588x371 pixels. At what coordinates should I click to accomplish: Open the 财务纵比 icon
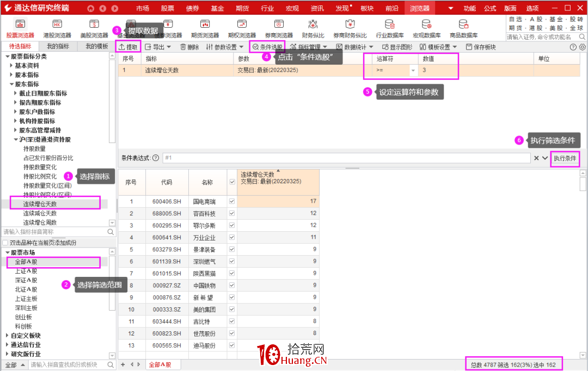(x=313, y=29)
